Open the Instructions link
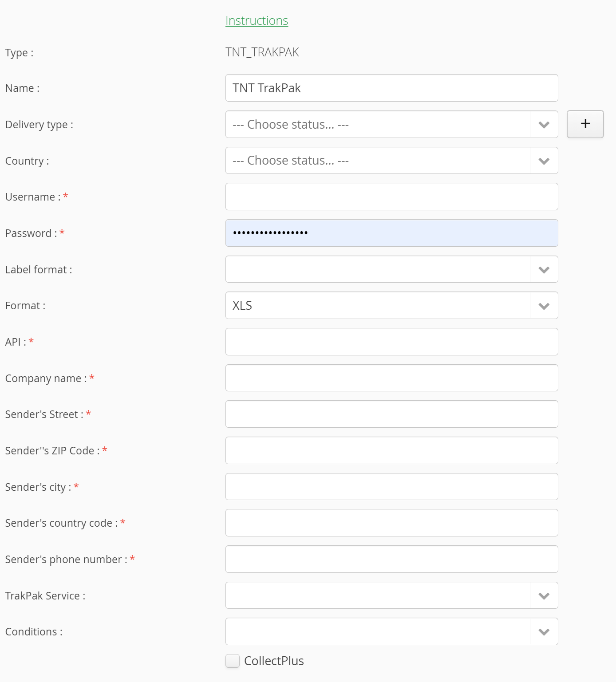Image resolution: width=616 pixels, height=682 pixels. (x=257, y=21)
